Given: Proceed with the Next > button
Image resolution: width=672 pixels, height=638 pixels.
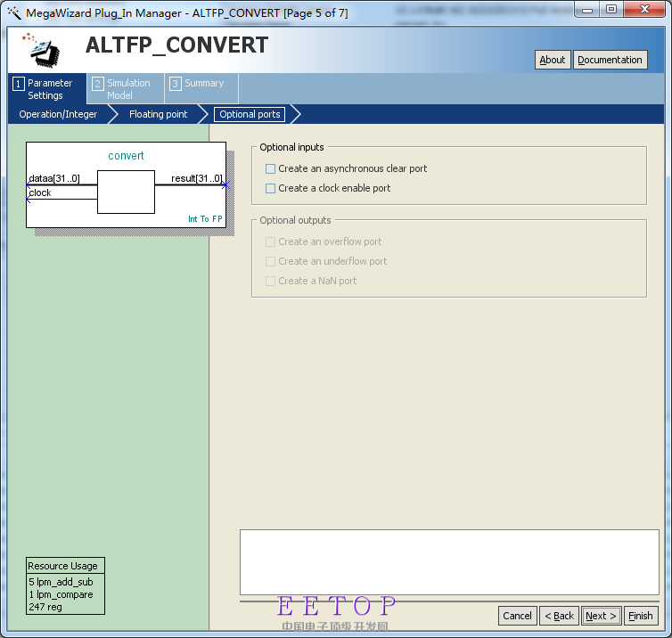Looking at the screenshot, I should click(601, 616).
